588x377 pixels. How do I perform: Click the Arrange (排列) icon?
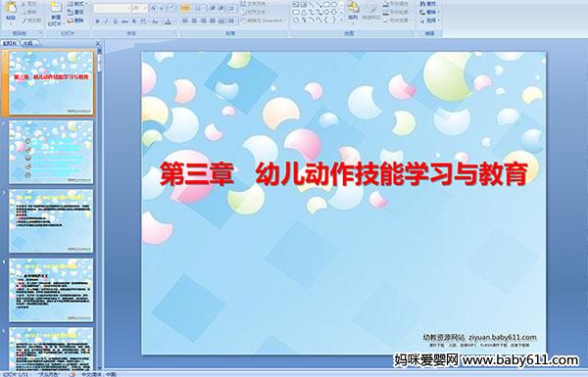tap(353, 7)
